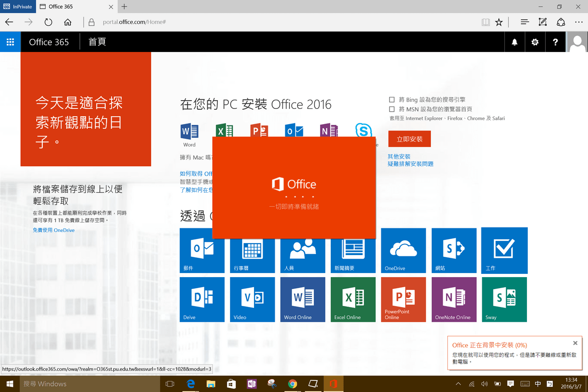Show hidden system tray icons
Screen dimensions: 588x392
(x=458, y=384)
